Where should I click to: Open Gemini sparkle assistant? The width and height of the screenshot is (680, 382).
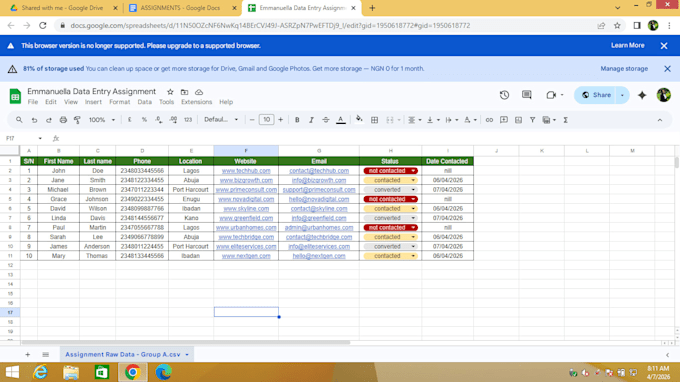point(642,95)
